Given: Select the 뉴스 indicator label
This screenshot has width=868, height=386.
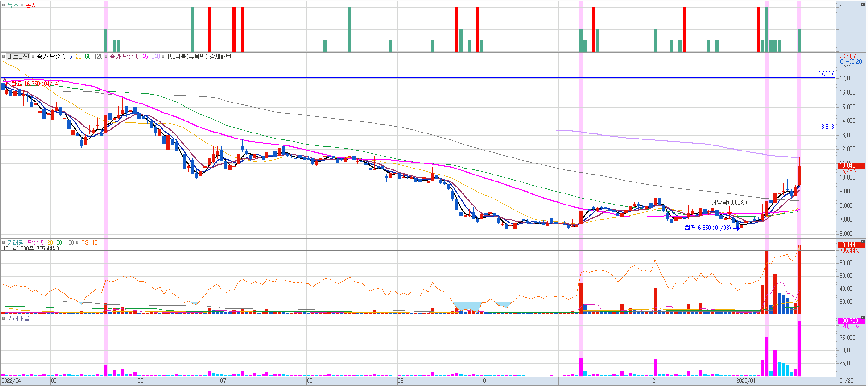Looking at the screenshot, I should [x=12, y=5].
